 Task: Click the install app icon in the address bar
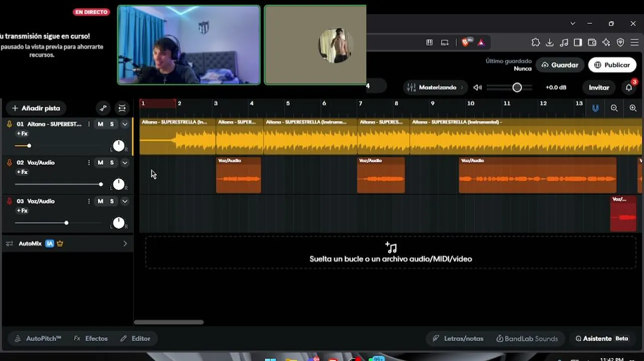pyautogui.click(x=444, y=43)
